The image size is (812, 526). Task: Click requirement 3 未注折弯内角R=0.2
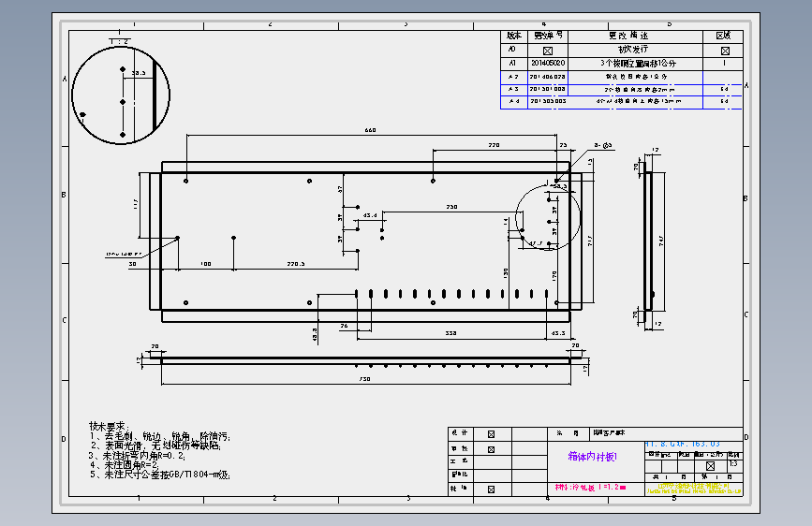click(x=137, y=456)
